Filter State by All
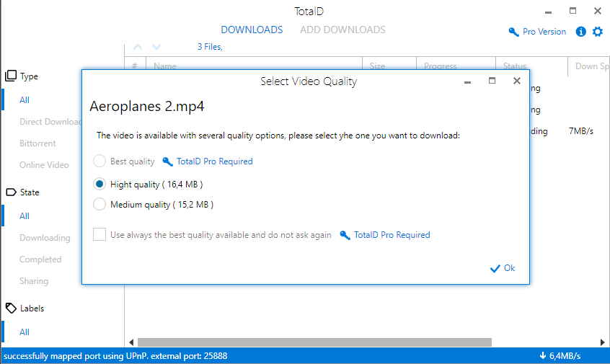Viewport: 610px width, 364px height. tap(25, 216)
